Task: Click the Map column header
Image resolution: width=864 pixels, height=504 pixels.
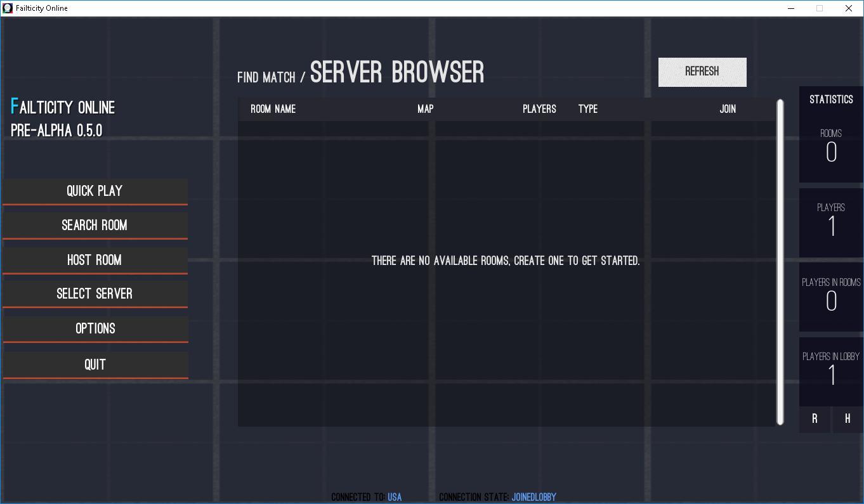Action: coord(425,109)
